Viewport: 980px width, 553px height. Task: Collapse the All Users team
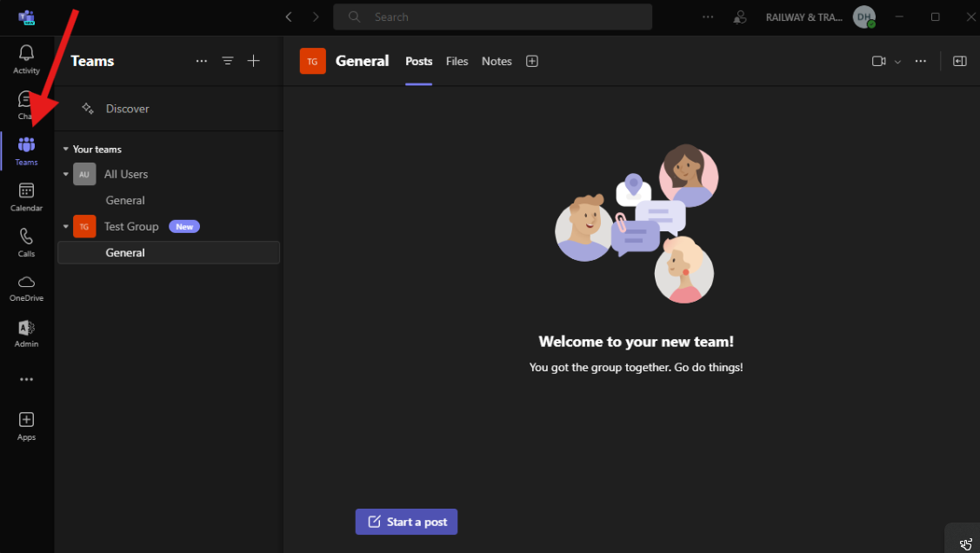pos(65,175)
